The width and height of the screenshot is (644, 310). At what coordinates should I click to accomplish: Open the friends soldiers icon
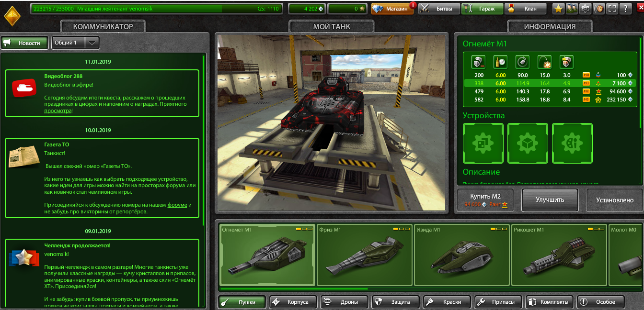click(572, 9)
